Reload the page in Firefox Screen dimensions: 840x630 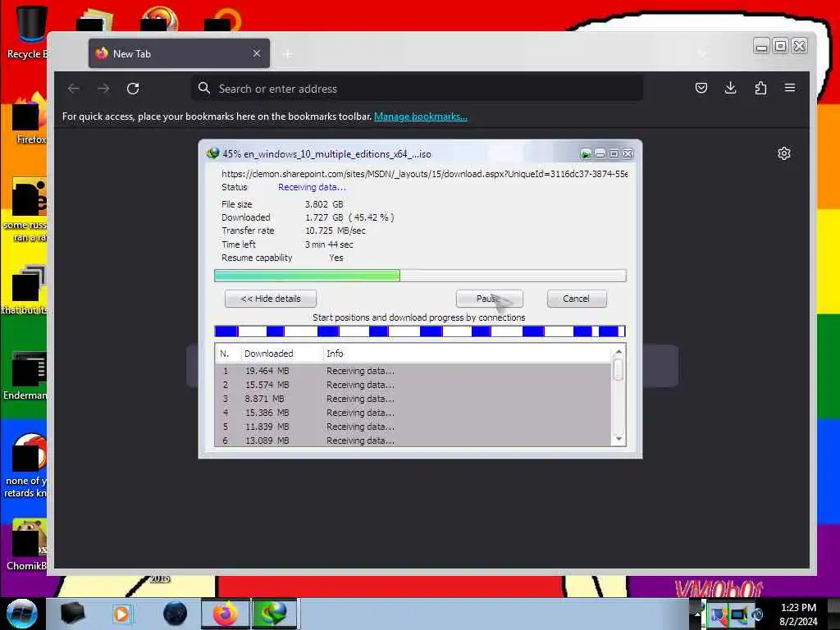(133, 89)
